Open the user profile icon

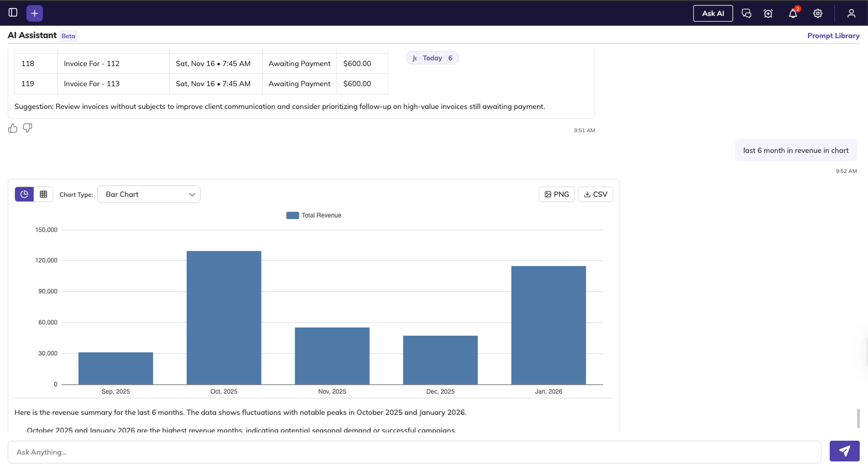851,14
